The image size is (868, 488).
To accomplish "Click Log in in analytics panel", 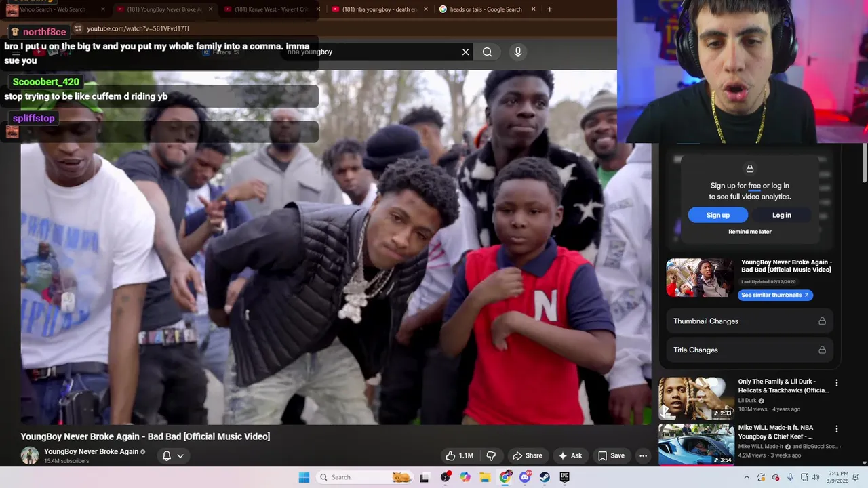I will (x=781, y=215).
